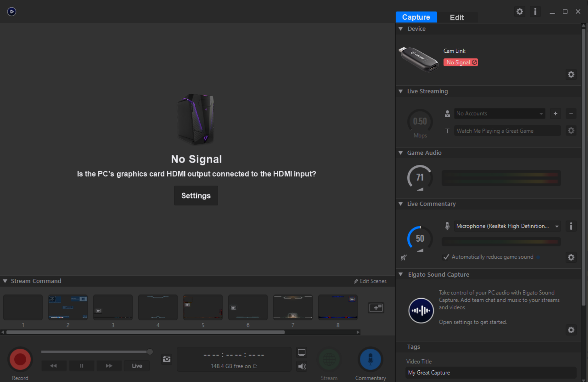Collapse the Live Streaming section
The width and height of the screenshot is (588, 382).
point(401,91)
